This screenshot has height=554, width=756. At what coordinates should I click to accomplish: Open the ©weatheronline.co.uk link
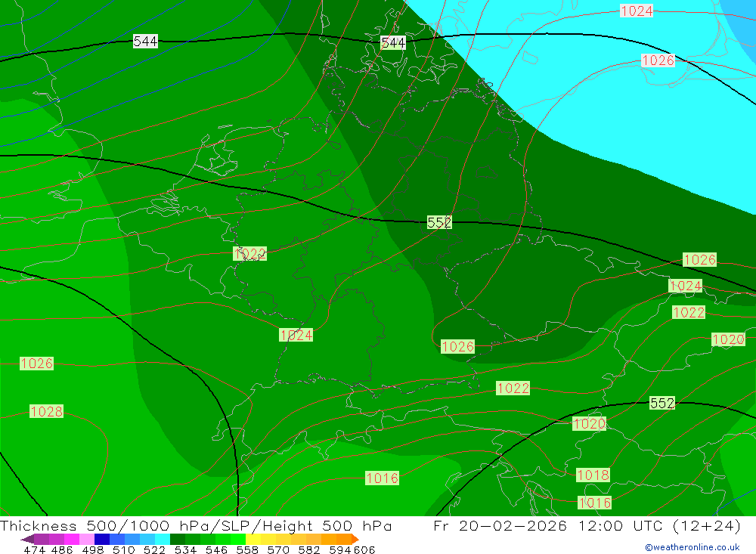click(x=692, y=547)
